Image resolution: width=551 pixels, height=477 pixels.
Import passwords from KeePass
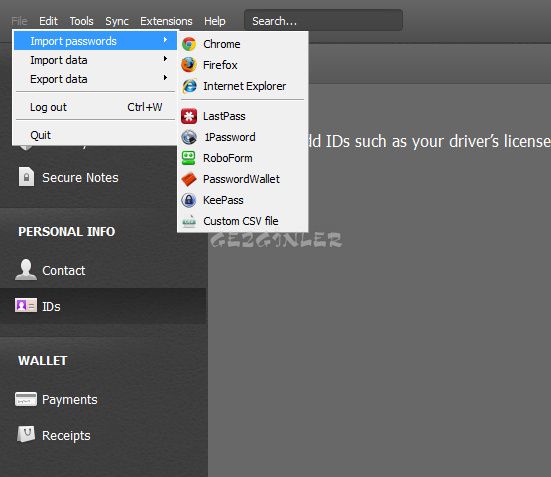pyautogui.click(x=242, y=200)
